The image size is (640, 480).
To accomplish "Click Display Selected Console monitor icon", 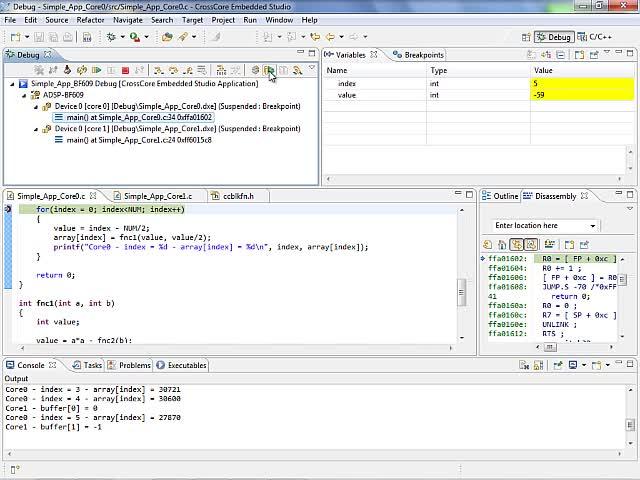I will pyautogui.click(x=573, y=365).
